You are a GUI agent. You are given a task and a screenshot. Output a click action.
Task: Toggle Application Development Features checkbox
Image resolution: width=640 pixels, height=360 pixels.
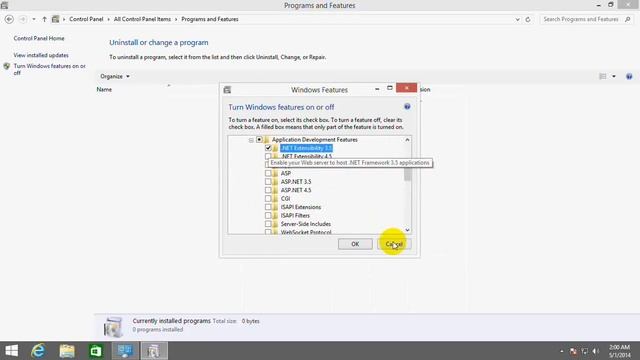click(x=259, y=140)
